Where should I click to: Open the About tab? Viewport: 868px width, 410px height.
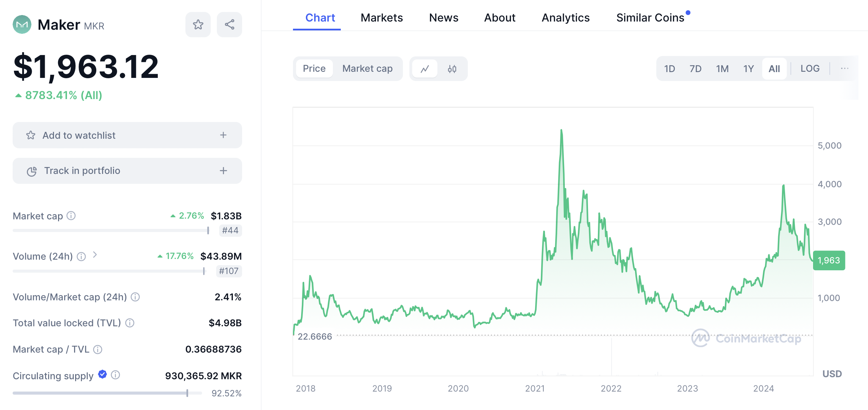(x=500, y=18)
